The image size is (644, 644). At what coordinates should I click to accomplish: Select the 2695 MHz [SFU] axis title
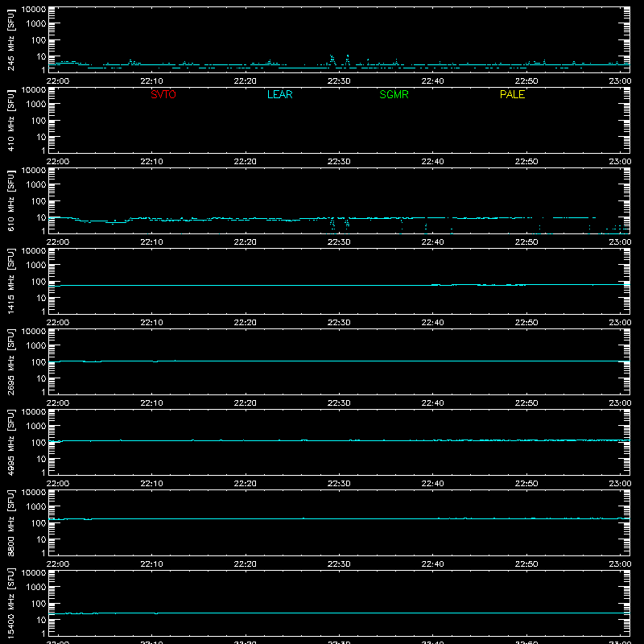coord(10,361)
